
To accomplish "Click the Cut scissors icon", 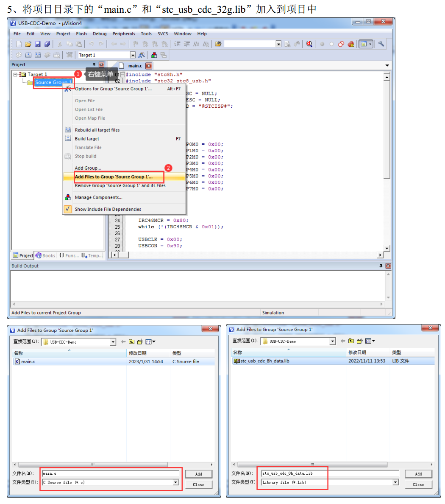I will (x=60, y=44).
